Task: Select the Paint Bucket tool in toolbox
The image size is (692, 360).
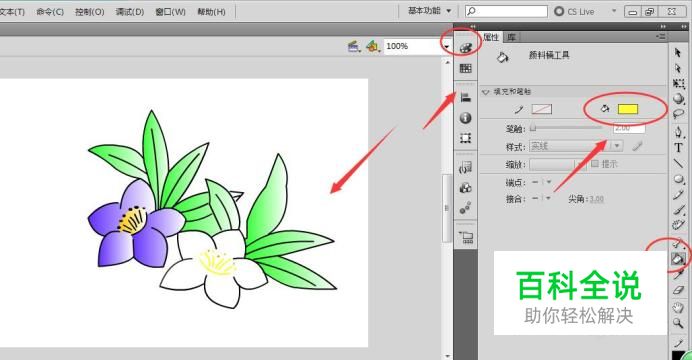Action: pyautogui.click(x=677, y=259)
